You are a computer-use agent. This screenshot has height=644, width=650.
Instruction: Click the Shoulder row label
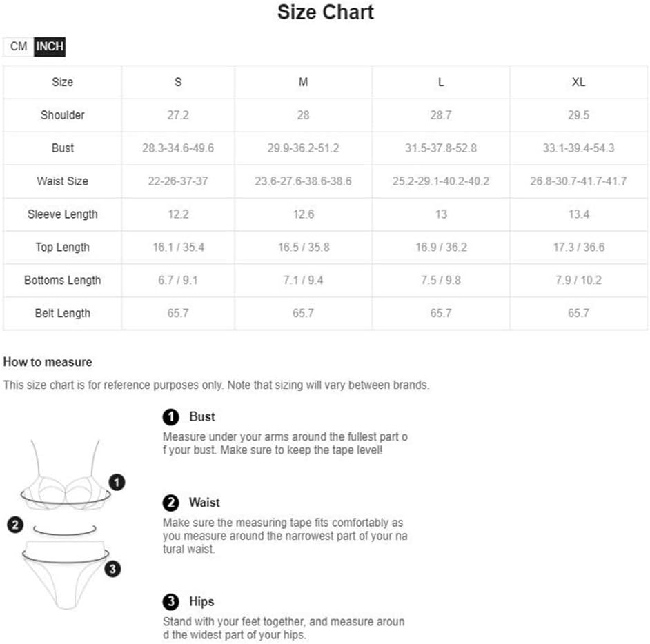tap(63, 115)
